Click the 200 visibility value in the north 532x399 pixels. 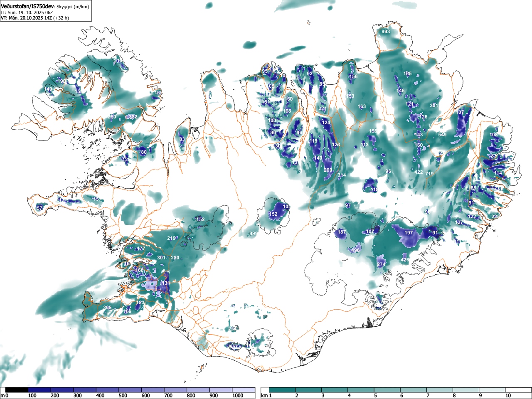(x=328, y=170)
